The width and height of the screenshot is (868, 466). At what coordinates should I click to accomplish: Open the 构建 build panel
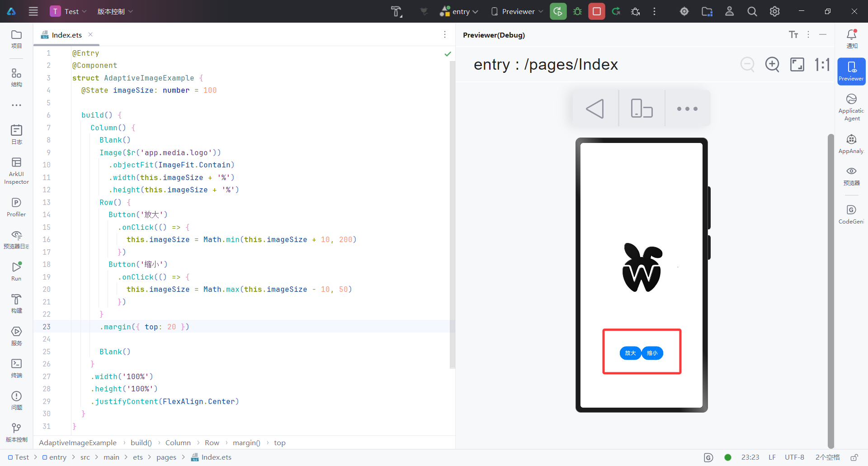(16, 303)
